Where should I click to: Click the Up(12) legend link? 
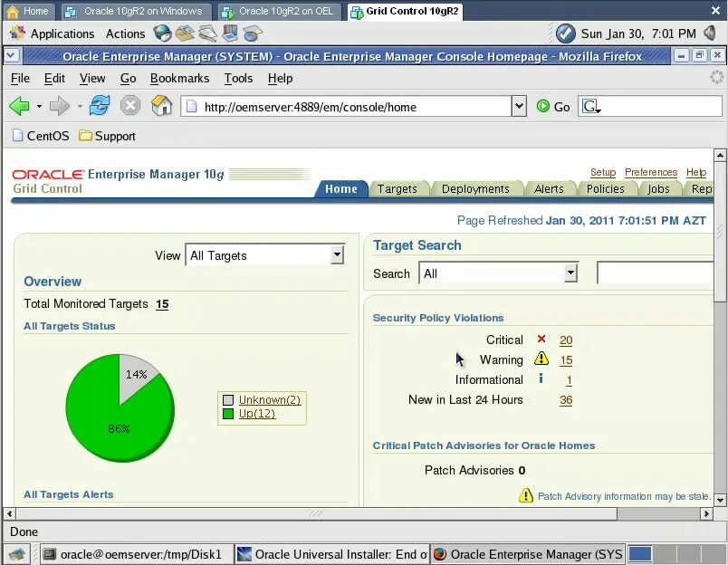click(257, 413)
